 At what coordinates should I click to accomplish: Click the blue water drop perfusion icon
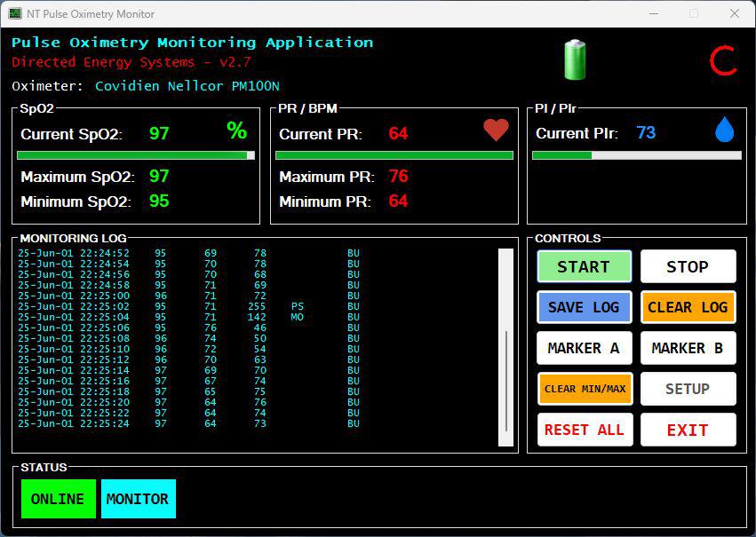(x=725, y=130)
